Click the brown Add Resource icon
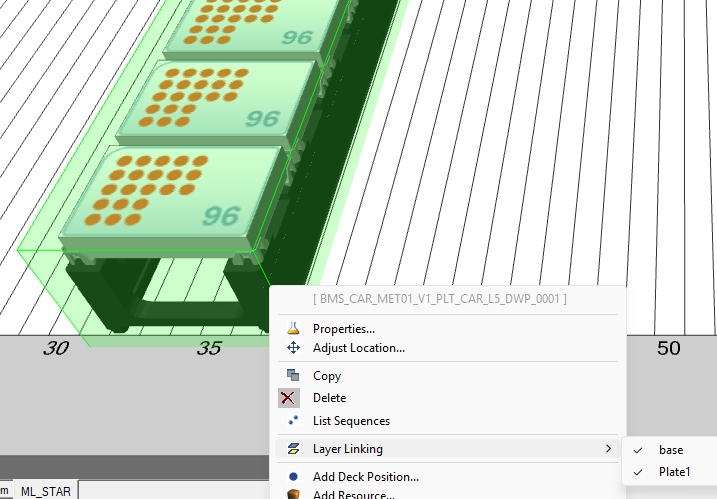 point(293,494)
